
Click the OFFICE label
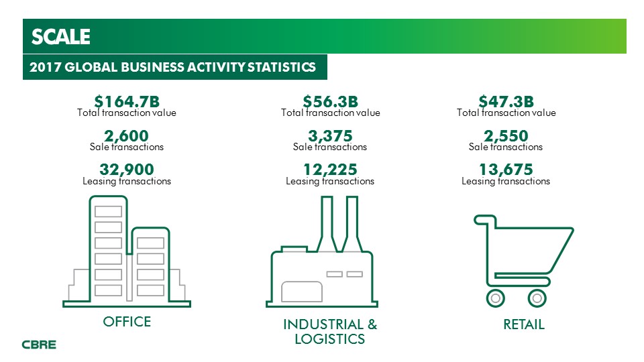point(127,322)
